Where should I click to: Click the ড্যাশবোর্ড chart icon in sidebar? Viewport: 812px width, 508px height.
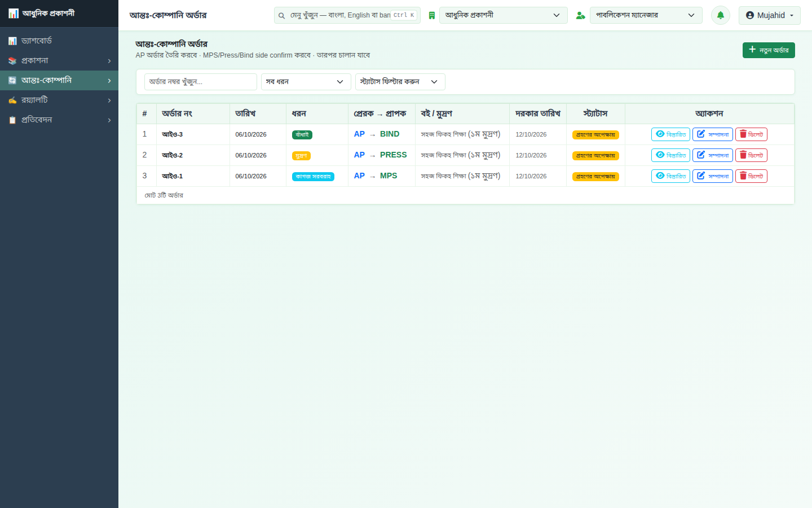pos(12,41)
